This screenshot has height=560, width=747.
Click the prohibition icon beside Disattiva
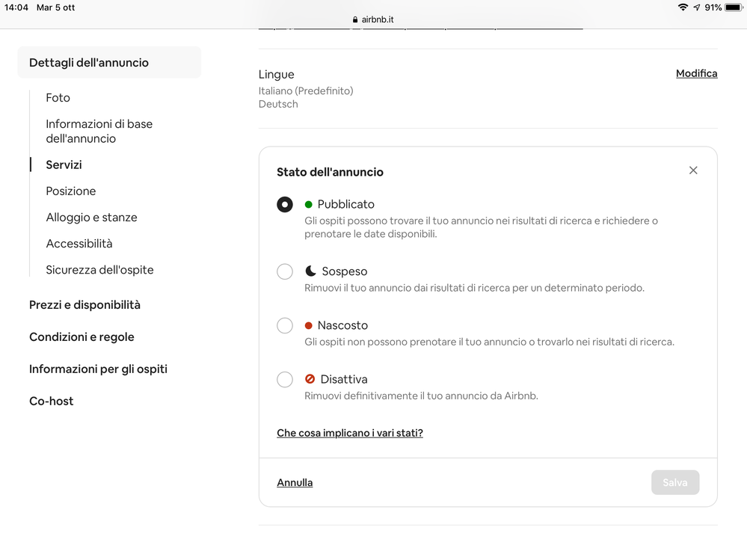(x=310, y=379)
